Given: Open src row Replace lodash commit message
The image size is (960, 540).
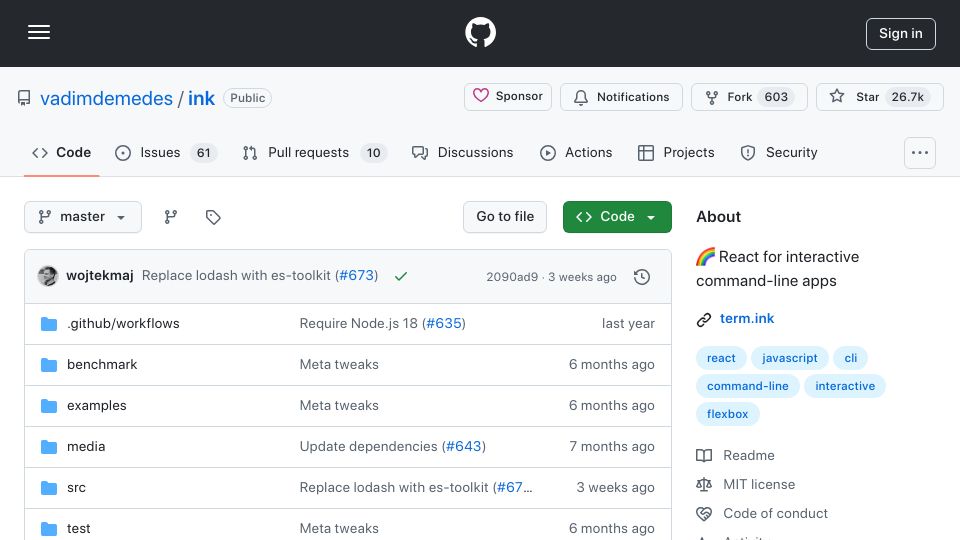Looking at the screenshot, I should coord(394,487).
